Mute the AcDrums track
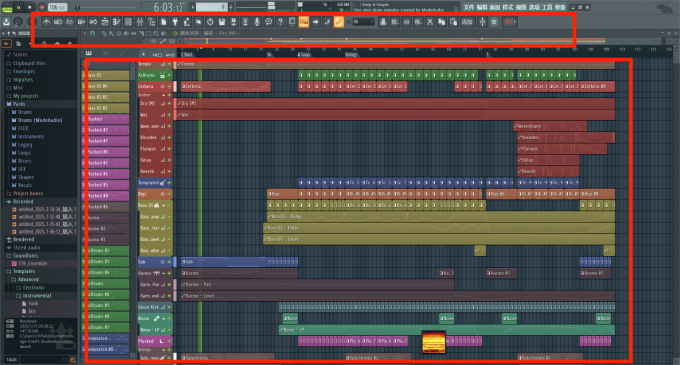 pos(170,75)
